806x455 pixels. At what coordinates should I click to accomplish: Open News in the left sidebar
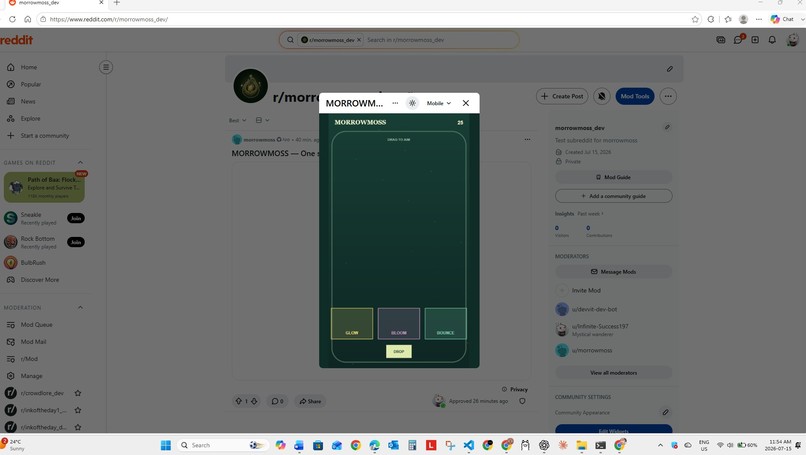point(28,101)
